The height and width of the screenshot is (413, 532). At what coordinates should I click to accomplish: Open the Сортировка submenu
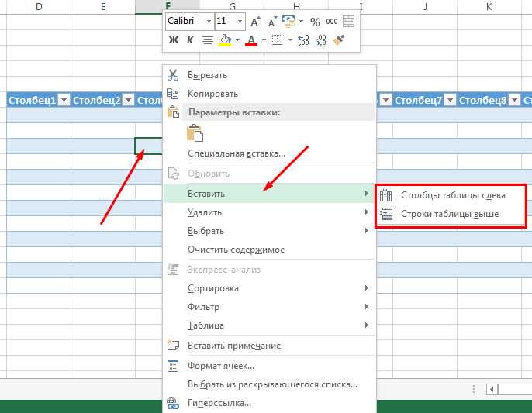(270, 288)
